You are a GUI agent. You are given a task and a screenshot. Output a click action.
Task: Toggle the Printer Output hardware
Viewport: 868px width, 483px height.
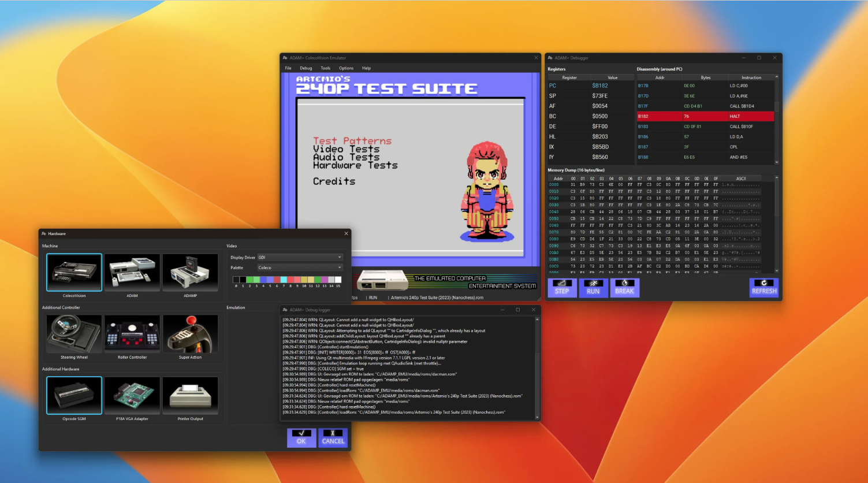(x=191, y=395)
